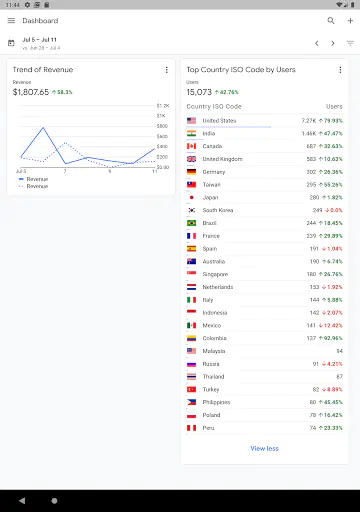Open Top Country card options menu
This screenshot has width=360, height=512.
point(340,70)
